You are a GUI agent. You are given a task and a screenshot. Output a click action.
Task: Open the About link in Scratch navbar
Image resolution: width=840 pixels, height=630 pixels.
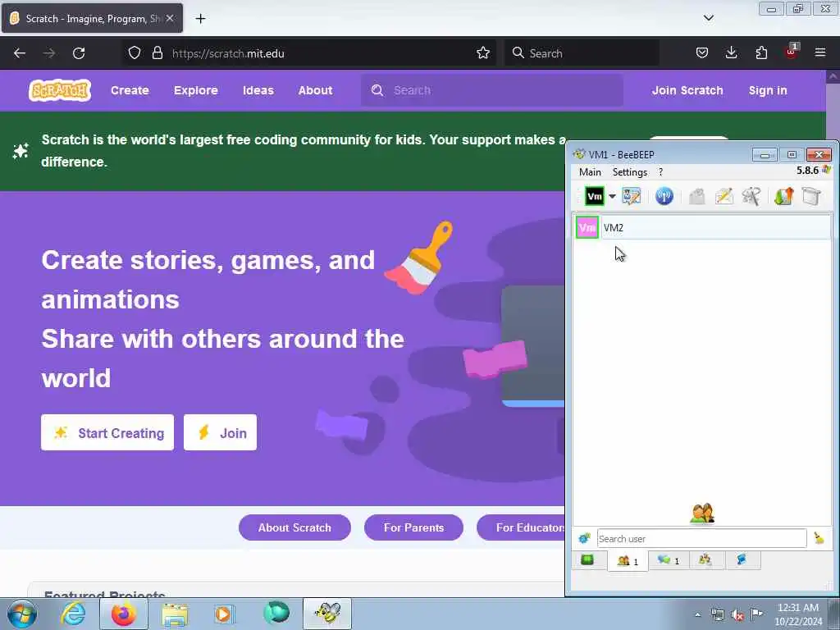click(315, 90)
